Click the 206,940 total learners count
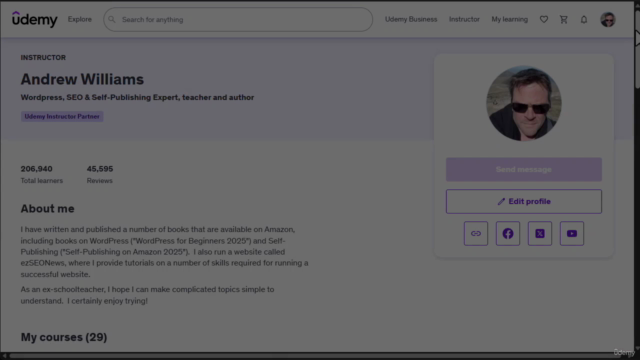Viewport: 640px width, 360px height. (36, 169)
